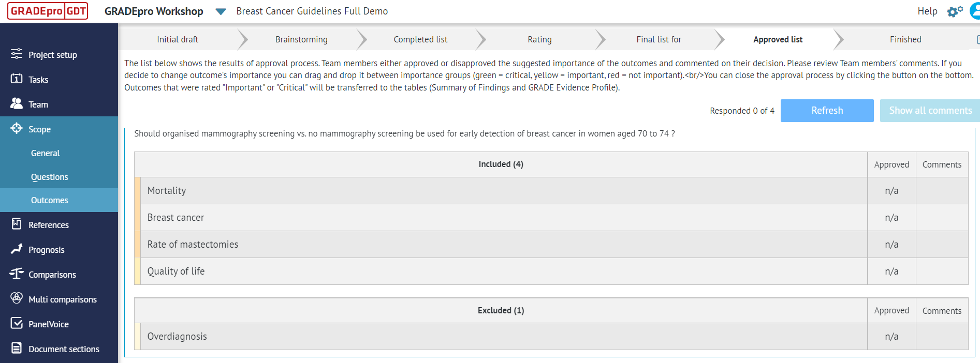Select General under Scope

[45, 153]
